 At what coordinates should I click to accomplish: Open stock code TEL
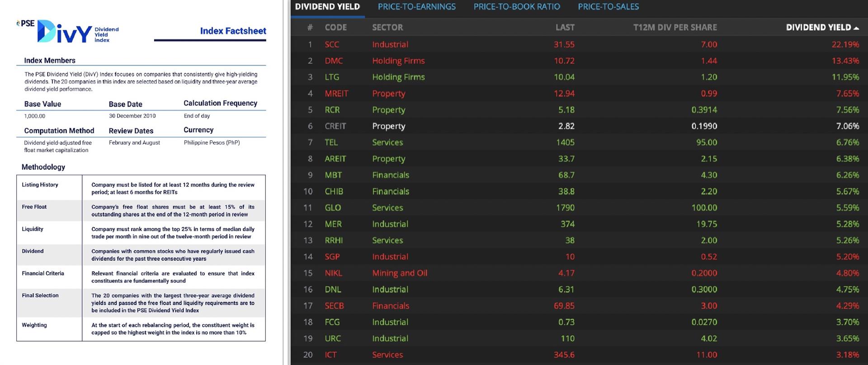tap(331, 142)
